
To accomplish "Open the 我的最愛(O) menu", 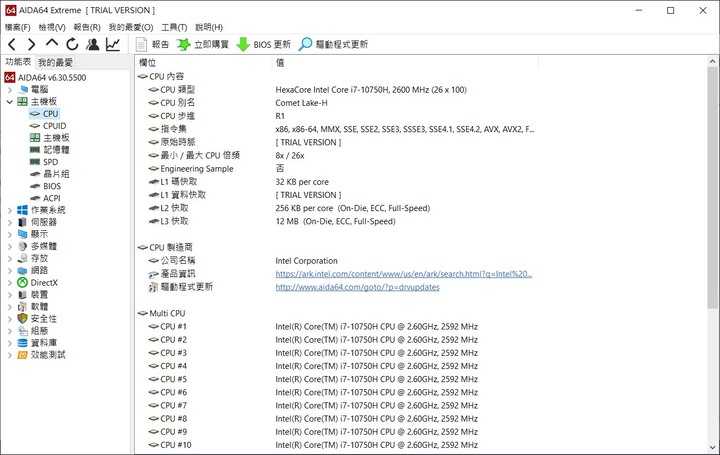I will pyautogui.click(x=131, y=27).
